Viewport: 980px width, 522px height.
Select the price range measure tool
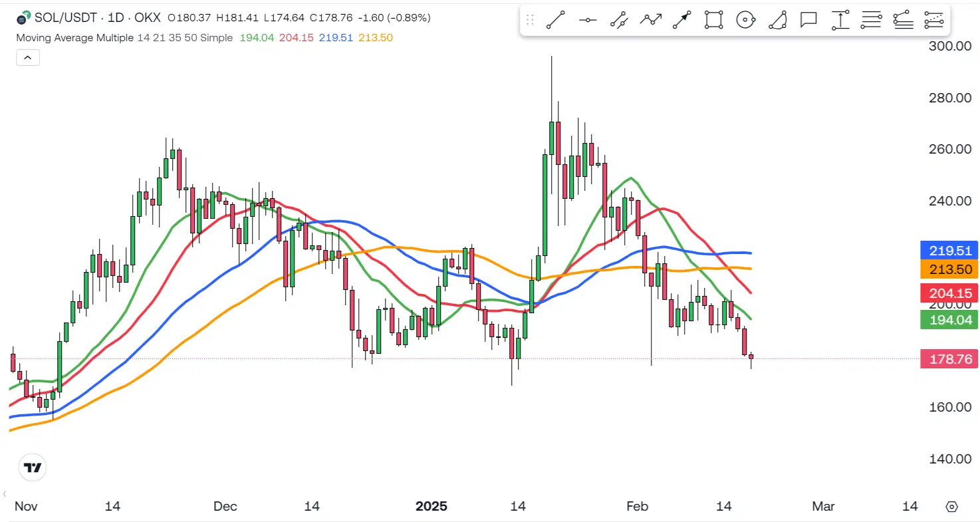click(840, 20)
